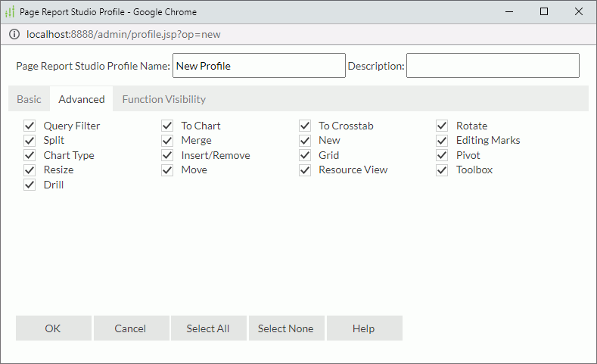Uncheck the Query Filter checkbox
Screen dimensions: 597x364
click(x=30, y=126)
